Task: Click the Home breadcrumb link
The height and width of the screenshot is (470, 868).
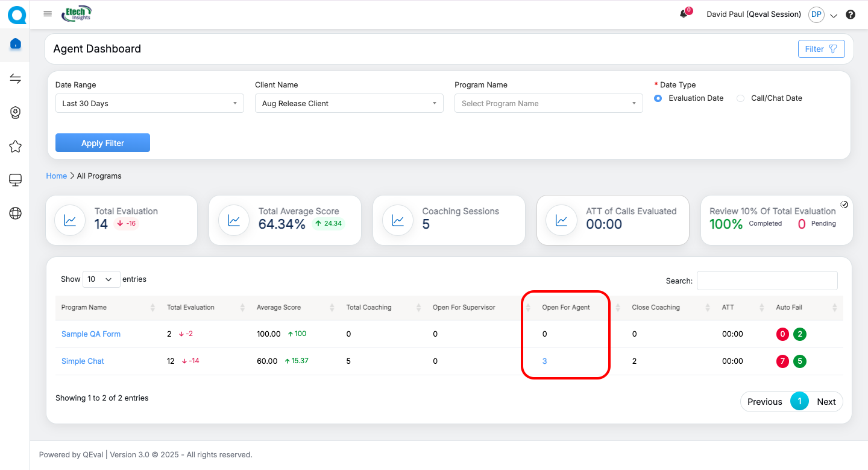Action: click(57, 176)
